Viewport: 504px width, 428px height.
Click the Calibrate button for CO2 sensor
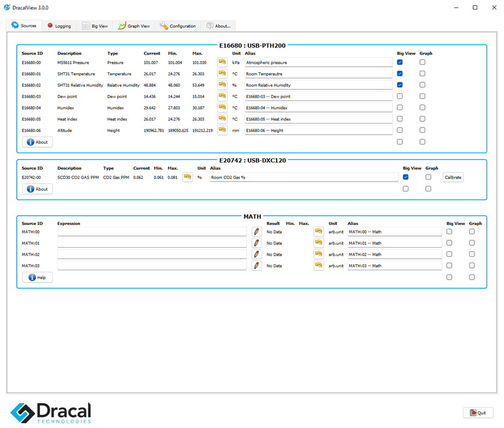point(453,177)
